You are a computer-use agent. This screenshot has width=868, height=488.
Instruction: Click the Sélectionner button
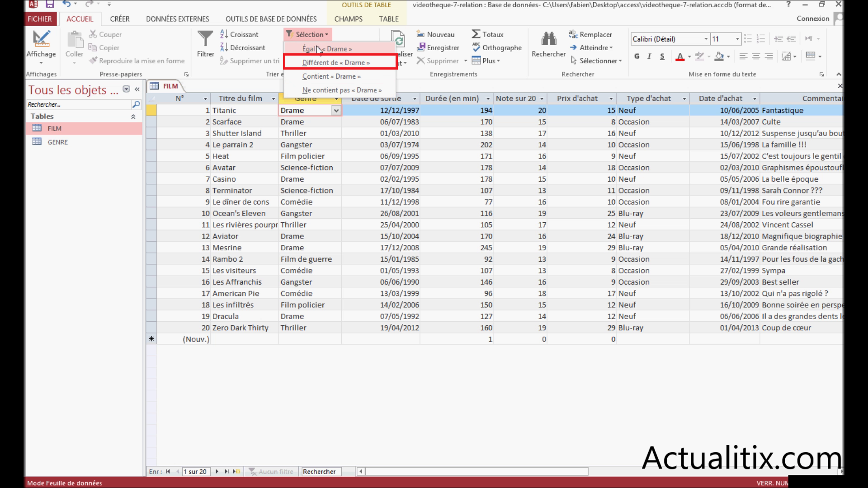[596, 61]
